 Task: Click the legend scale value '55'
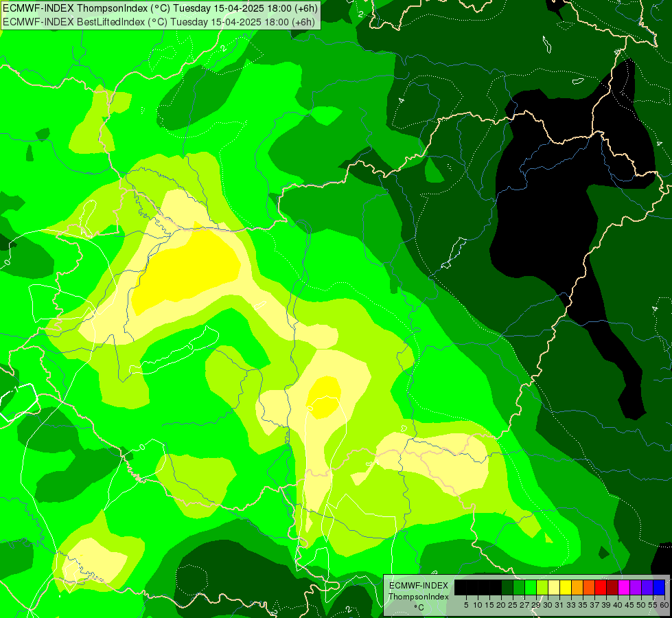tap(653, 605)
